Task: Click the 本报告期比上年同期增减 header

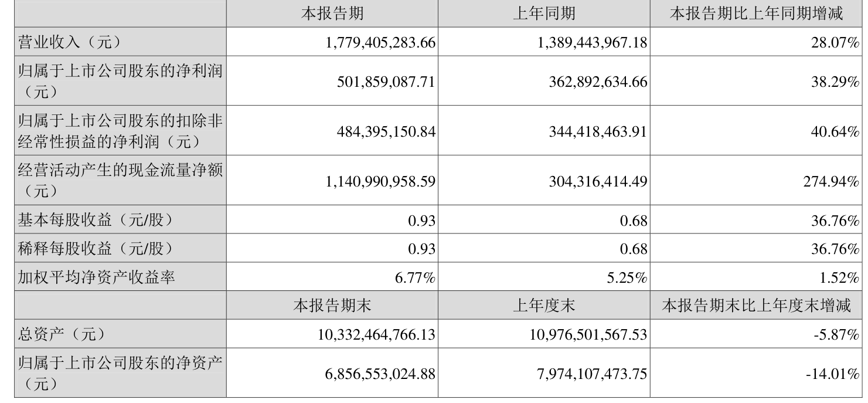Action: [756, 15]
